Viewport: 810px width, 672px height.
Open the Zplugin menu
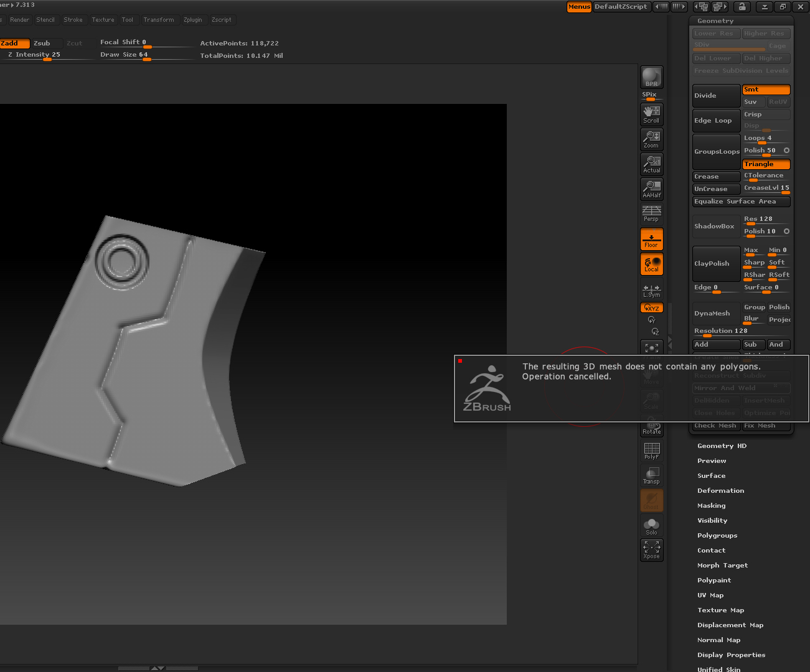[192, 20]
